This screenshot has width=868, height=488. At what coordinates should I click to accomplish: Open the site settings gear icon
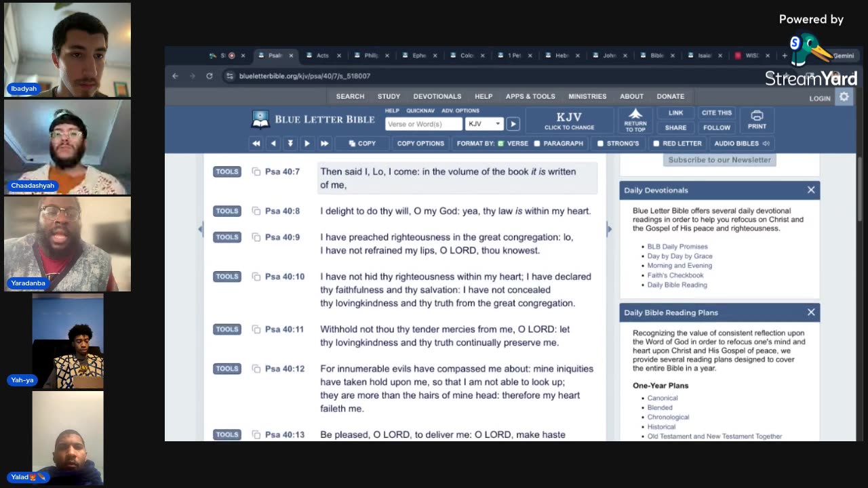tap(844, 97)
